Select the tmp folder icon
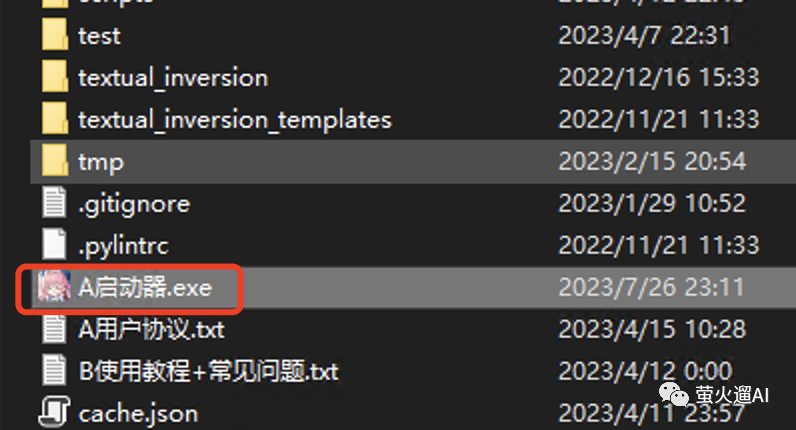 [55, 161]
